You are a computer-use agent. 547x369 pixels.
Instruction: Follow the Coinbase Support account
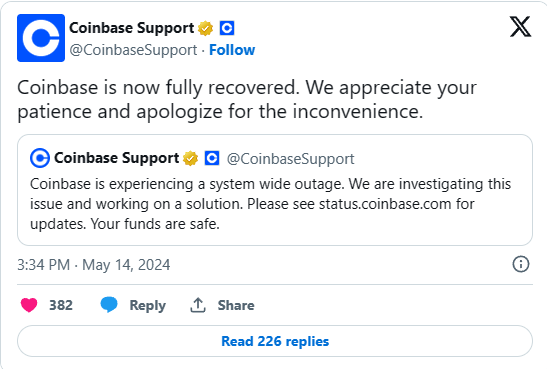tap(232, 50)
